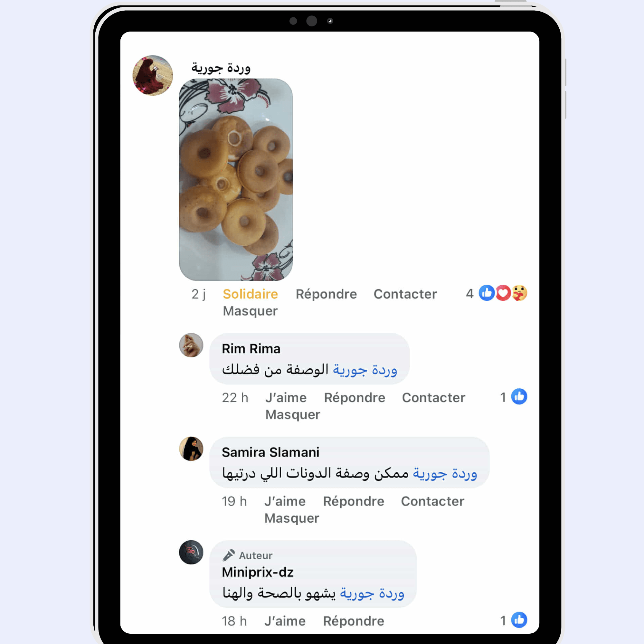Screen dimensions: 644x644
Task: Click the care hug emoji reaction
Action: [x=519, y=293]
